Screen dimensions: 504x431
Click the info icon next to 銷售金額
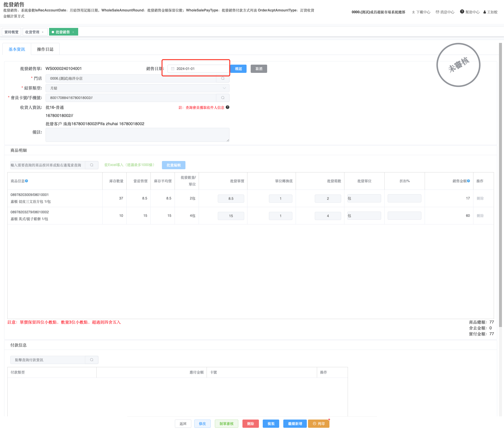(468, 181)
